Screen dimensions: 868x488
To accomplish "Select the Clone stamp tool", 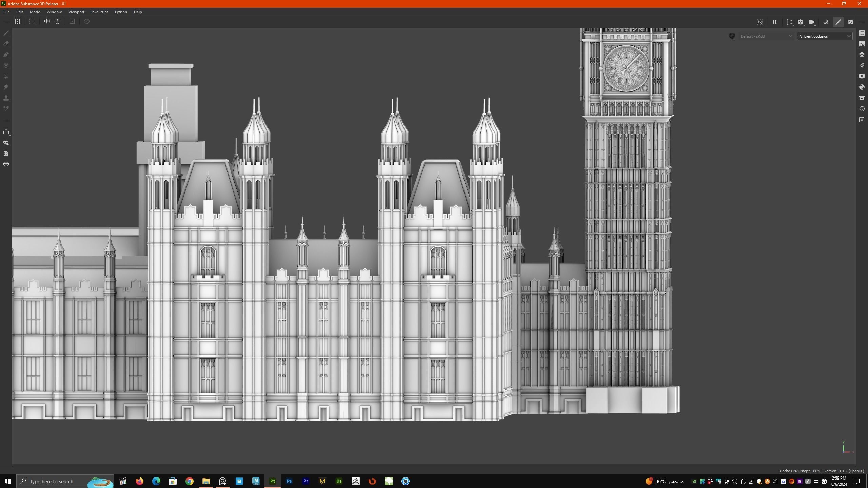I will [6, 98].
